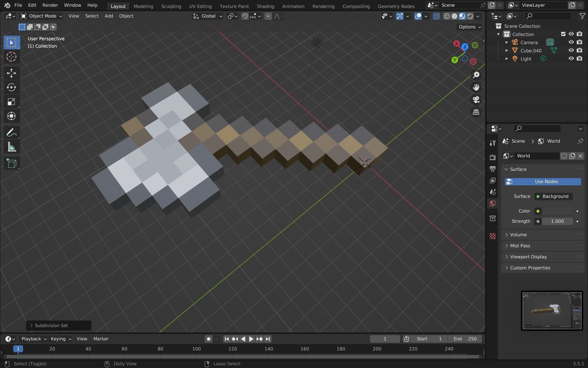Click the Pan view hand icon
Image resolution: width=588 pixels, height=368 pixels.
[x=476, y=87]
